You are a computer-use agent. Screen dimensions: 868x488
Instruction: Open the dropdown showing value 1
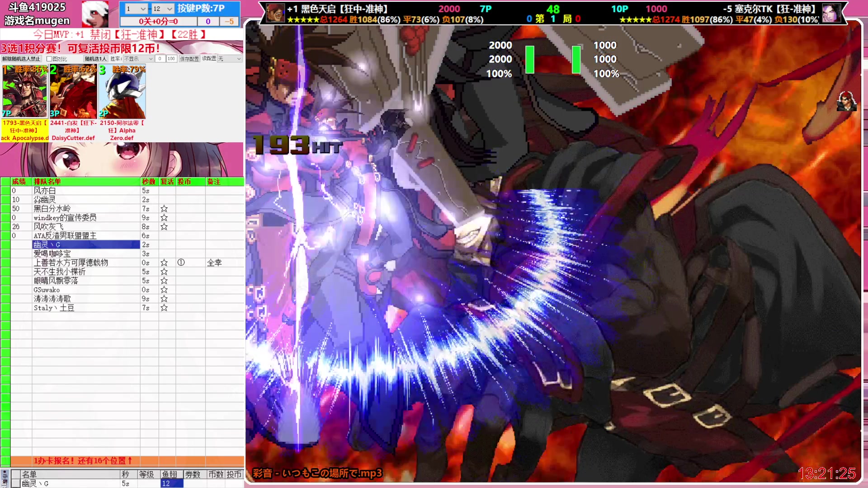click(136, 9)
